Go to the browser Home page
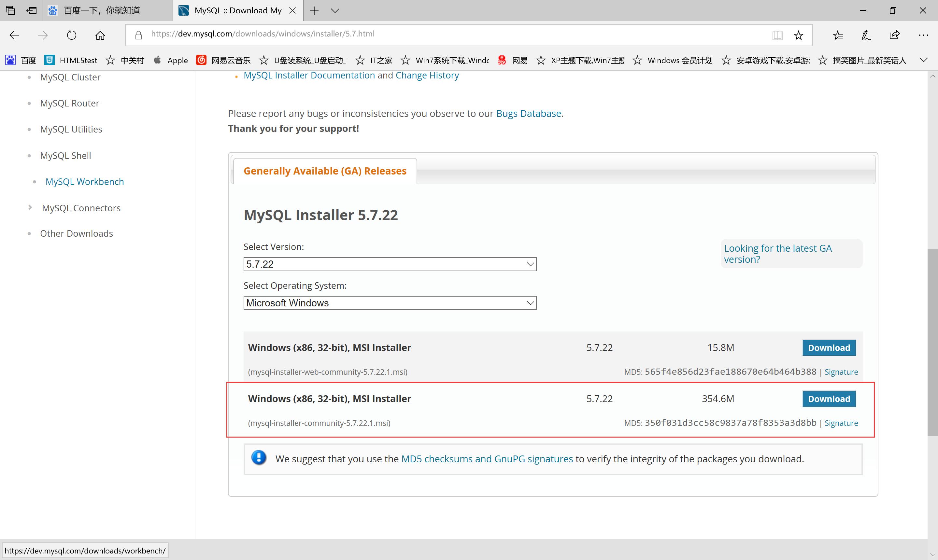The height and width of the screenshot is (560, 938). pos(100,35)
